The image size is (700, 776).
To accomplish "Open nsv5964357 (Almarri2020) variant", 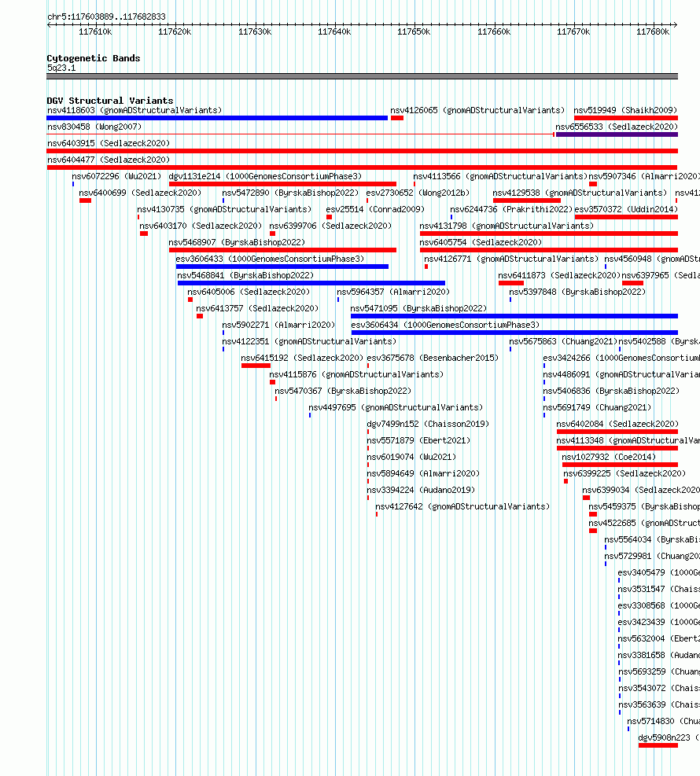I will coord(393,292).
